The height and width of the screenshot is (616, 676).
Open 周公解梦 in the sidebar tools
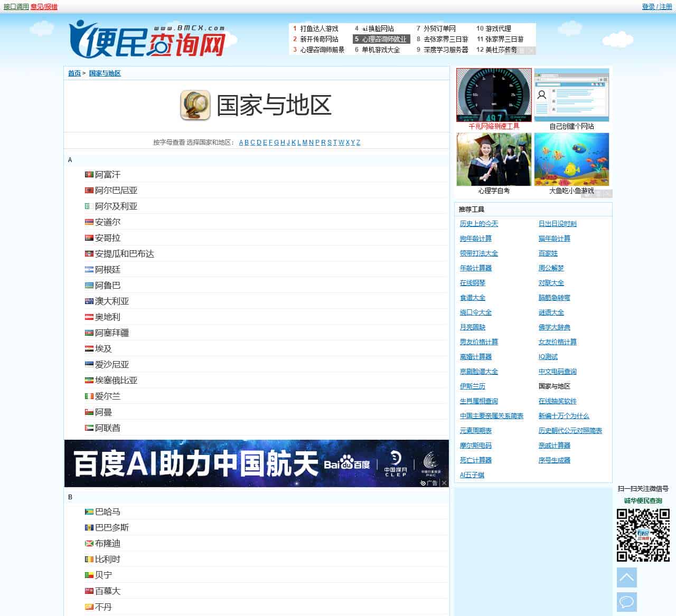(x=551, y=268)
